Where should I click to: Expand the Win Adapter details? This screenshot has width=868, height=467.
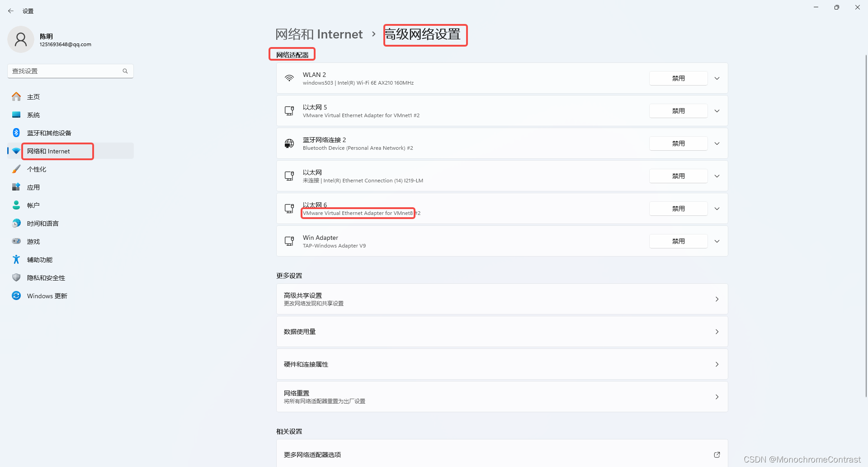pyautogui.click(x=717, y=241)
